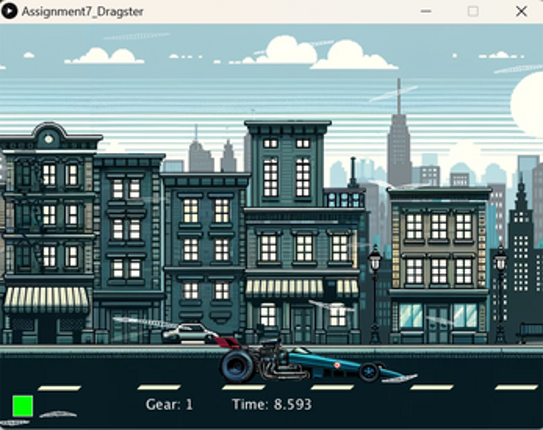
Task: Click the green indicator square
Action: [23, 406]
